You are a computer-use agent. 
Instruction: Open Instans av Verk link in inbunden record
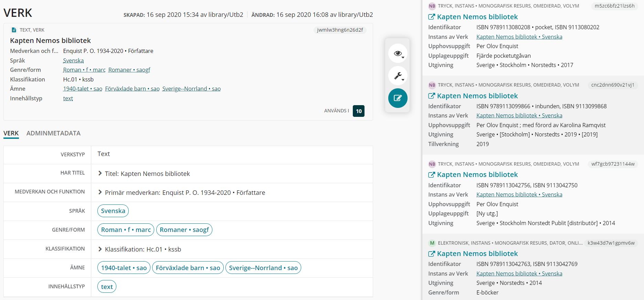[519, 115]
